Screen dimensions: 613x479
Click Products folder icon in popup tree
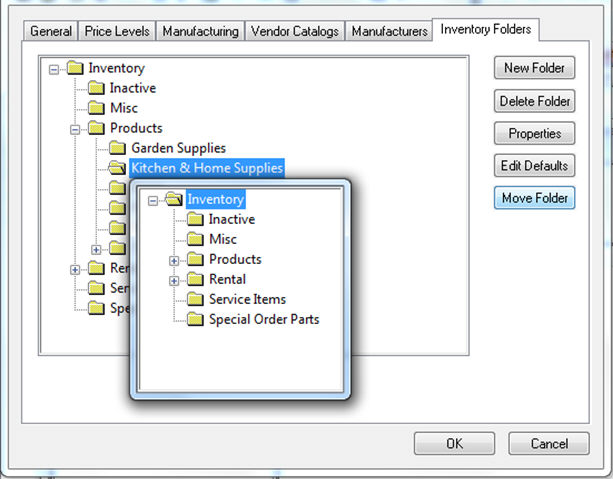[x=194, y=260]
